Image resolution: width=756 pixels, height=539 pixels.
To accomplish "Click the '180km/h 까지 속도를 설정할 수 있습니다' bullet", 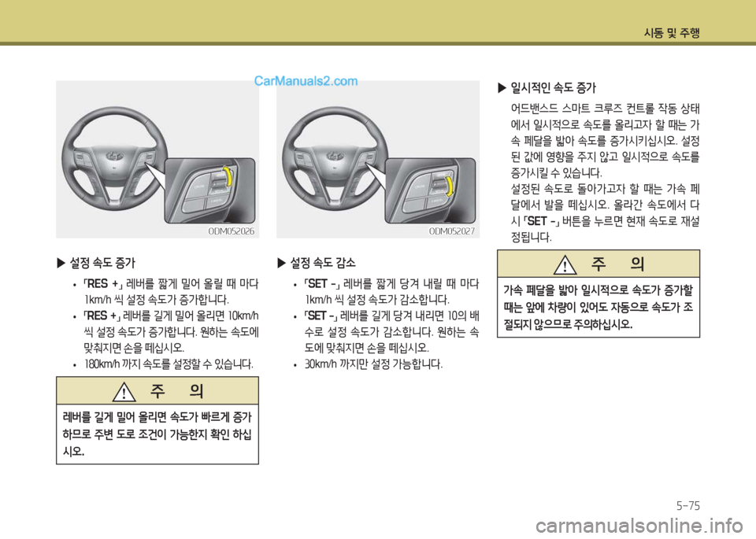I will pos(169,364).
